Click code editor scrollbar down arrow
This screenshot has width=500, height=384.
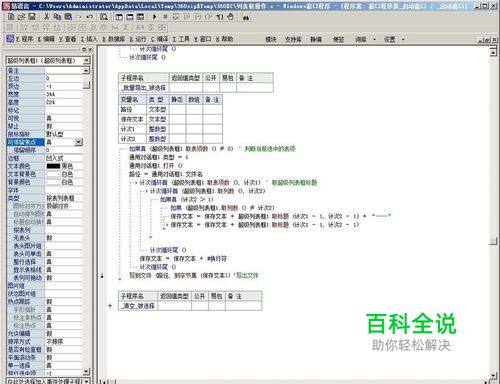point(493,376)
